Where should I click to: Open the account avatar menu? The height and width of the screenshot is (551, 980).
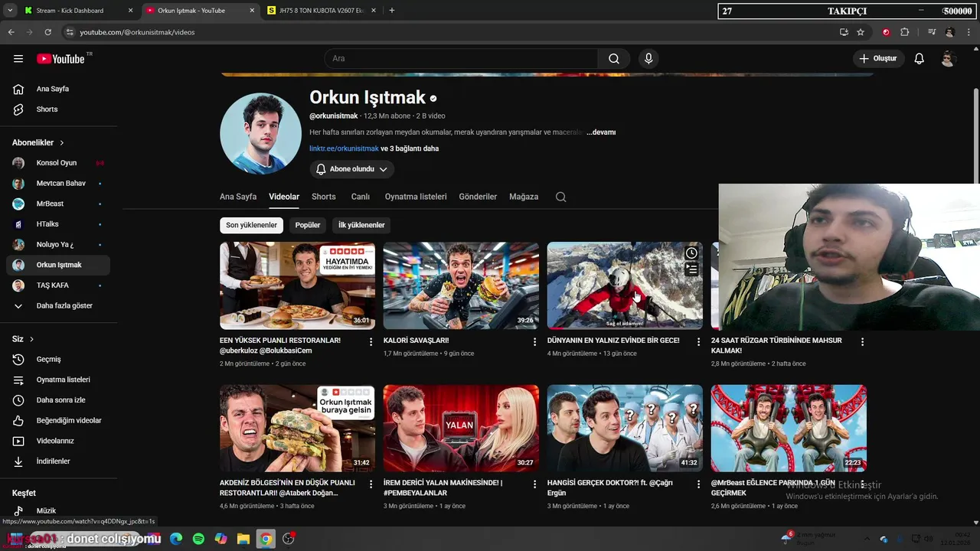(x=948, y=59)
